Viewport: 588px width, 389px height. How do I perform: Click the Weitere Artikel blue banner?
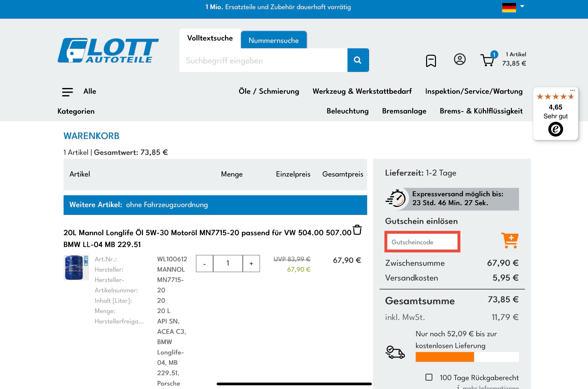tap(215, 205)
